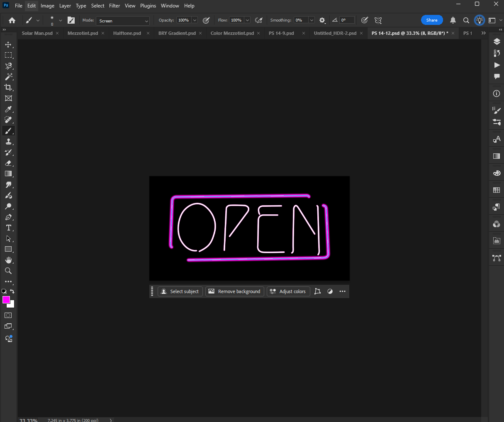Expand the Opacity slider dropdown arrow
504x422 pixels.
pyautogui.click(x=195, y=20)
